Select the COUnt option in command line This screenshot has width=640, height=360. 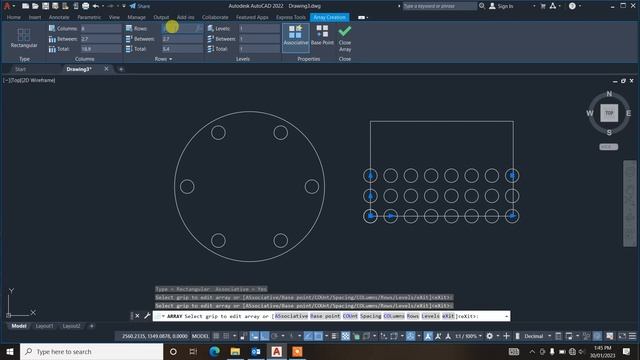click(350, 316)
